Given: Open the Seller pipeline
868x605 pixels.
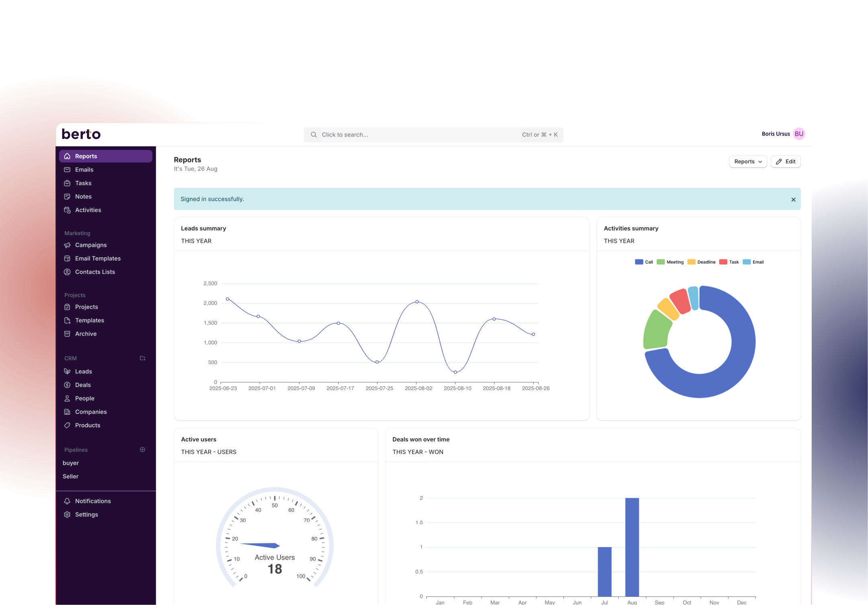Looking at the screenshot, I should click(x=70, y=476).
